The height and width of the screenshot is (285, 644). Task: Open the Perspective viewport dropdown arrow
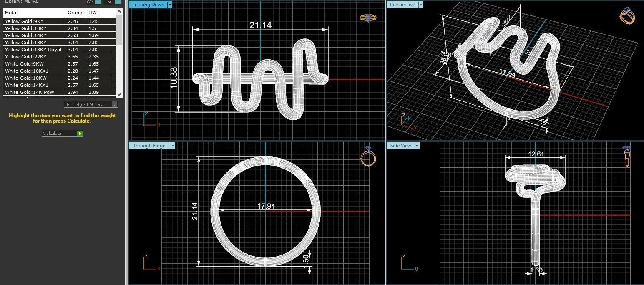pyautogui.click(x=420, y=5)
